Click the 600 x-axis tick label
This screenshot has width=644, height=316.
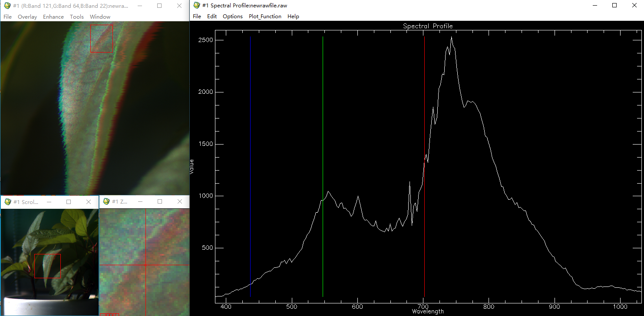[357, 306]
